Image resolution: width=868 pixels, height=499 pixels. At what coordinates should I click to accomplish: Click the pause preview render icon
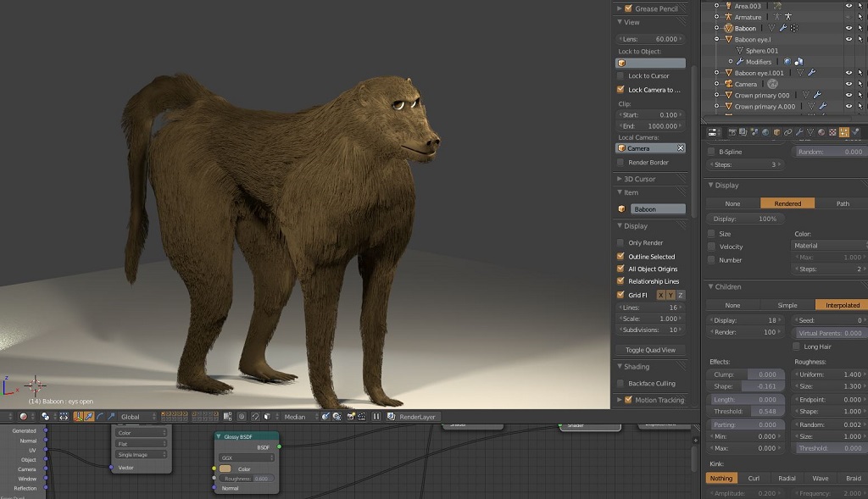(376, 417)
